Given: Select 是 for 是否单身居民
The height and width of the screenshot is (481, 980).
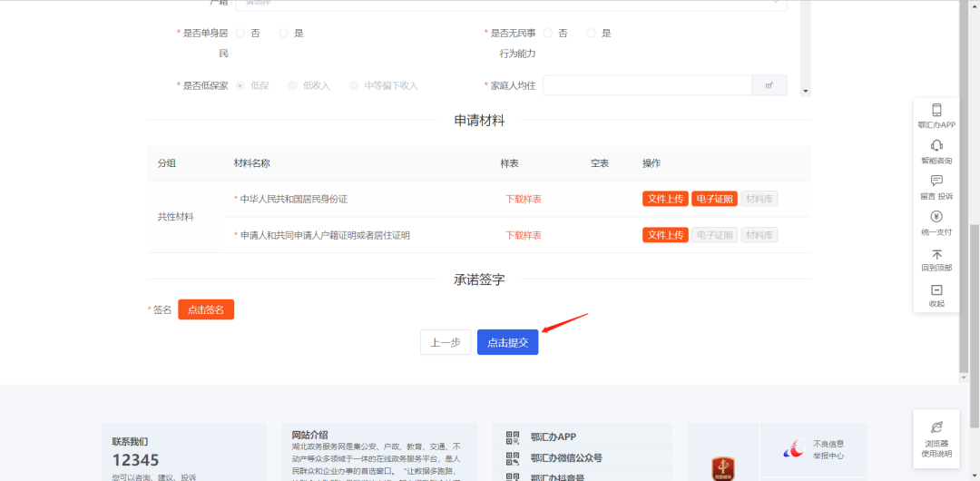Looking at the screenshot, I should [x=283, y=34].
